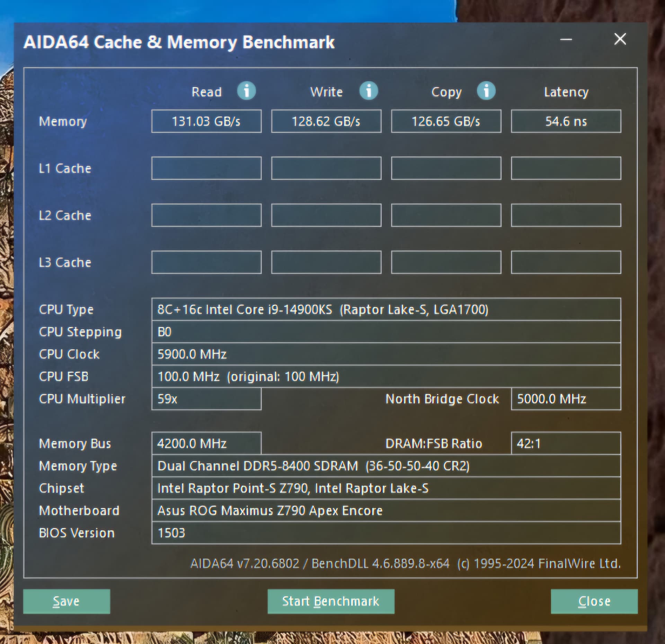This screenshot has width=665, height=644.
Task: Close window with X icon
Action: (620, 39)
